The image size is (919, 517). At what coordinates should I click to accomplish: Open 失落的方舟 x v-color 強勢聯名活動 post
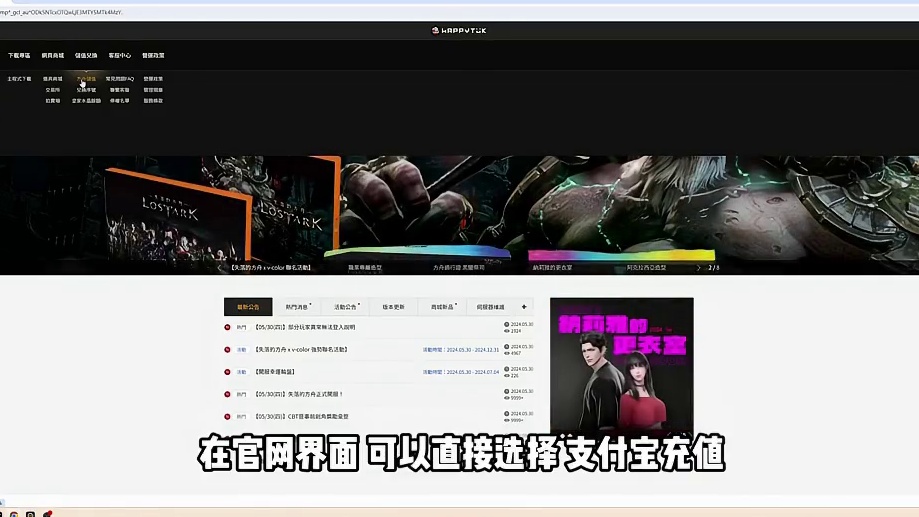(x=301, y=350)
